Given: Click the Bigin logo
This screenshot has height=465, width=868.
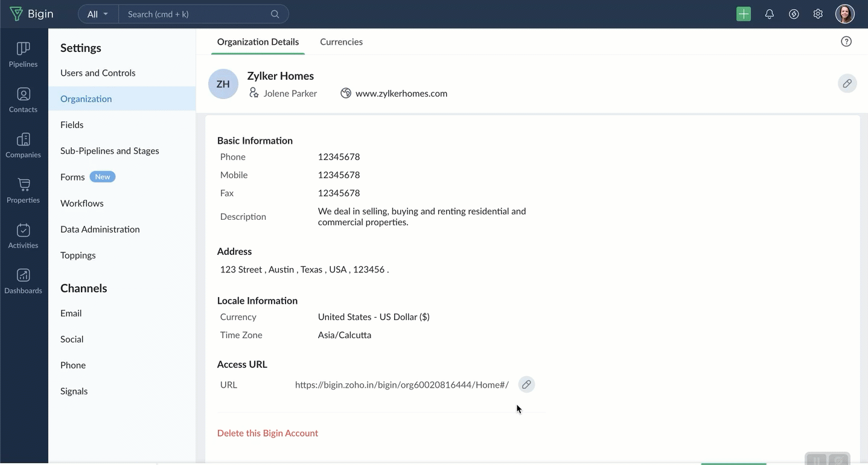Looking at the screenshot, I should tap(31, 14).
